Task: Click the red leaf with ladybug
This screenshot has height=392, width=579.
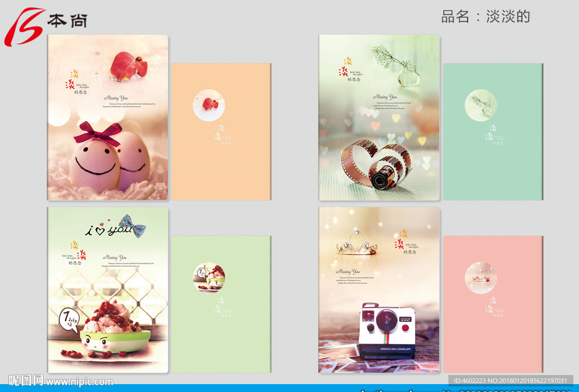Action: click(x=128, y=66)
